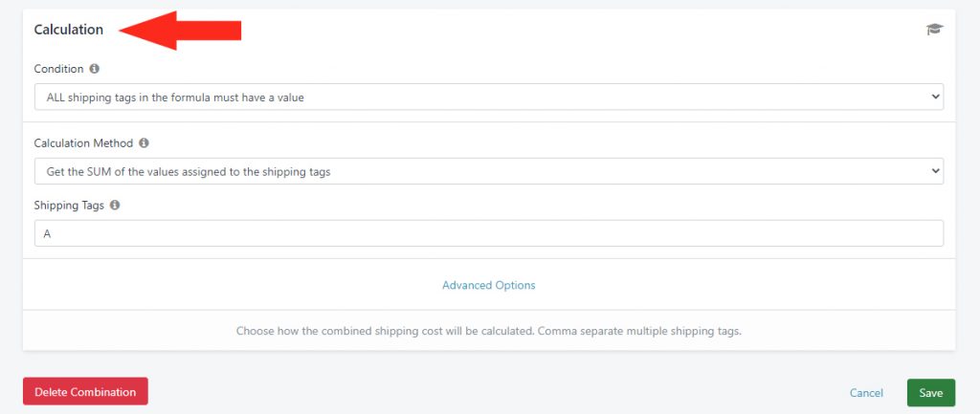Click the Calculation Method field label
The image size is (980, 414).
click(84, 143)
